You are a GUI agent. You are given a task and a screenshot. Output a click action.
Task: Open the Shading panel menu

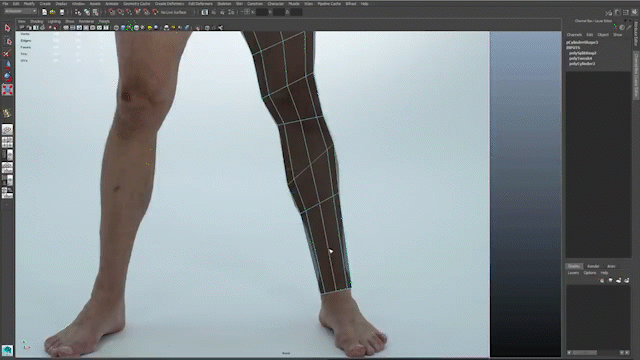[x=36, y=21]
